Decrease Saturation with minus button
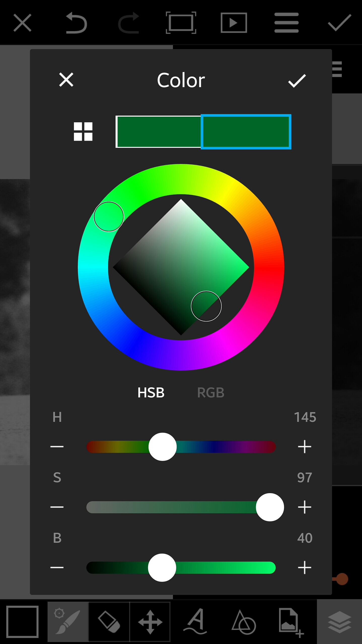This screenshot has width=362, height=644. click(x=57, y=507)
